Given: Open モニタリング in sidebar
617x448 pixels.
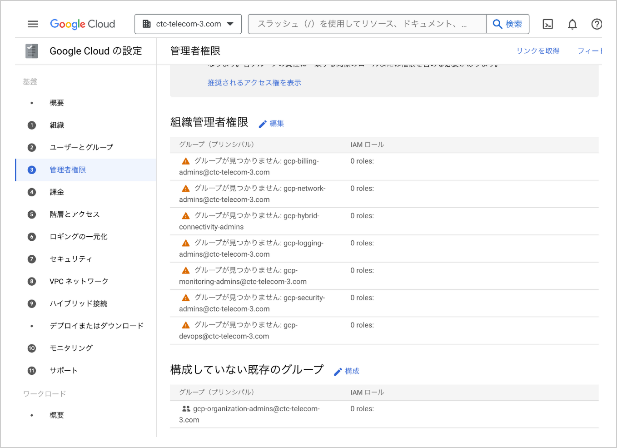Looking at the screenshot, I should (71, 348).
